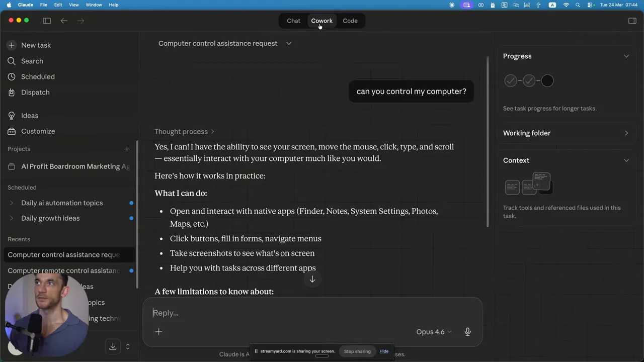Toggle the left sidebar panel icon
644x362 pixels.
tap(47, 21)
